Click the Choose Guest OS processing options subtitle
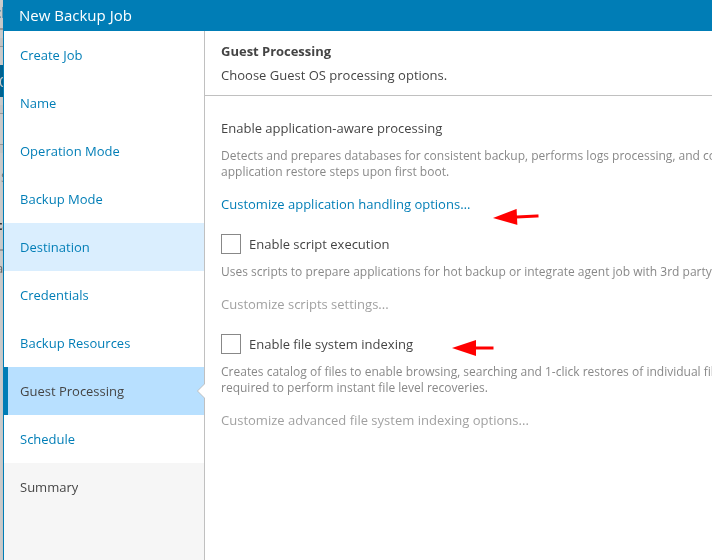 tap(333, 76)
